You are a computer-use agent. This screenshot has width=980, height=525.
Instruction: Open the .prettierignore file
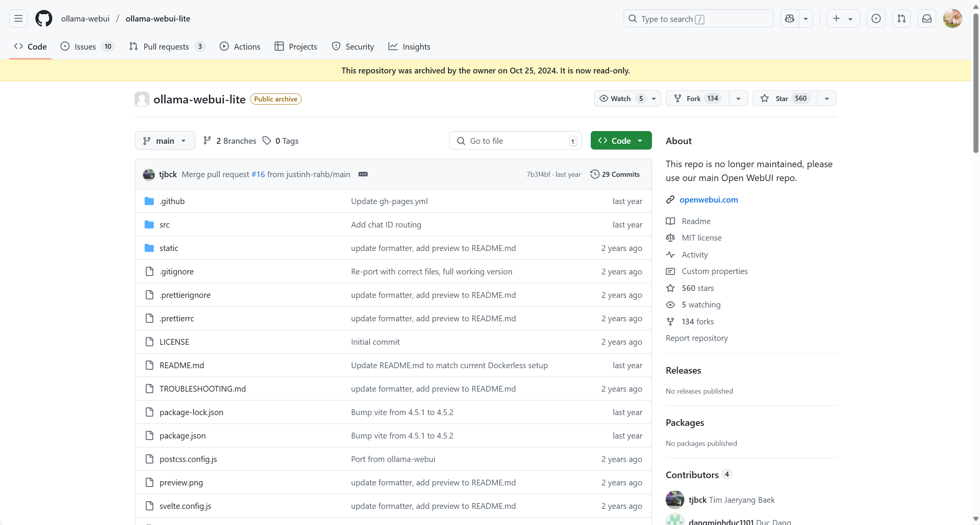(x=185, y=295)
